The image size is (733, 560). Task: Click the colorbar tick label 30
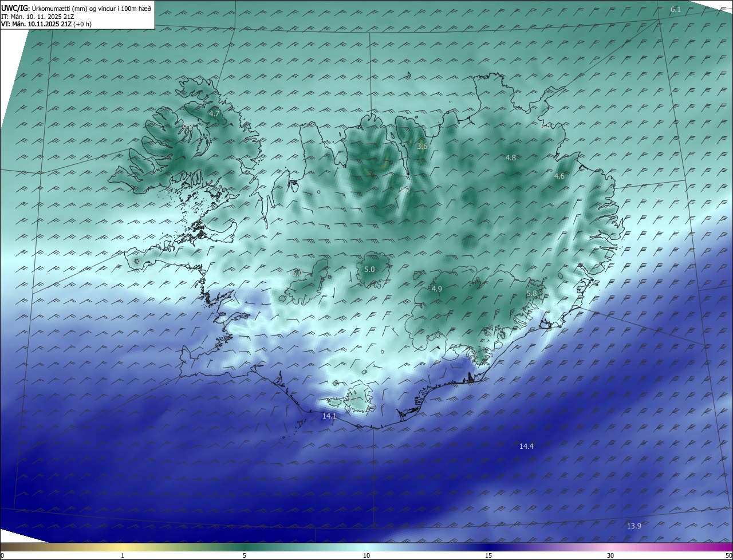(x=610, y=555)
